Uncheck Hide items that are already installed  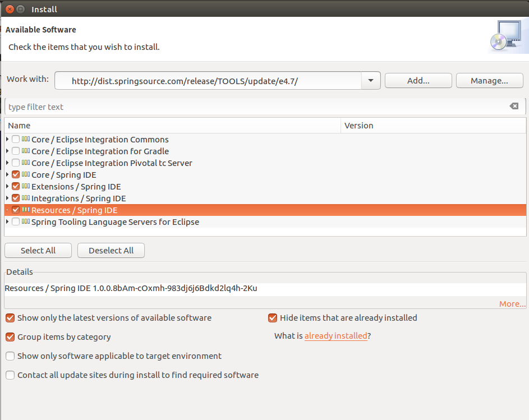(x=273, y=318)
